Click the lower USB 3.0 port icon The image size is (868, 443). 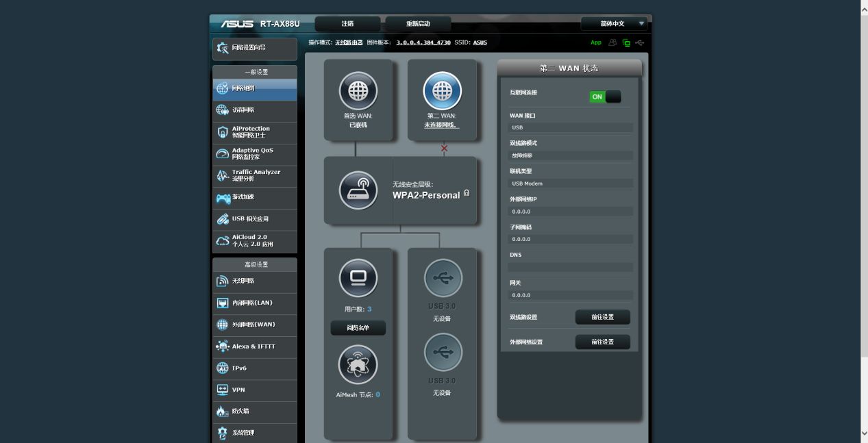[443, 352]
